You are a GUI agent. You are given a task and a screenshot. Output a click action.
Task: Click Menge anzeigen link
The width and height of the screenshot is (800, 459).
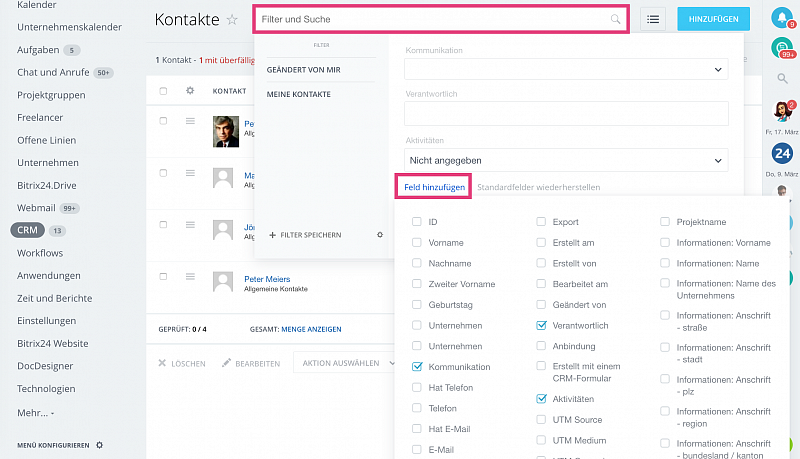click(311, 329)
